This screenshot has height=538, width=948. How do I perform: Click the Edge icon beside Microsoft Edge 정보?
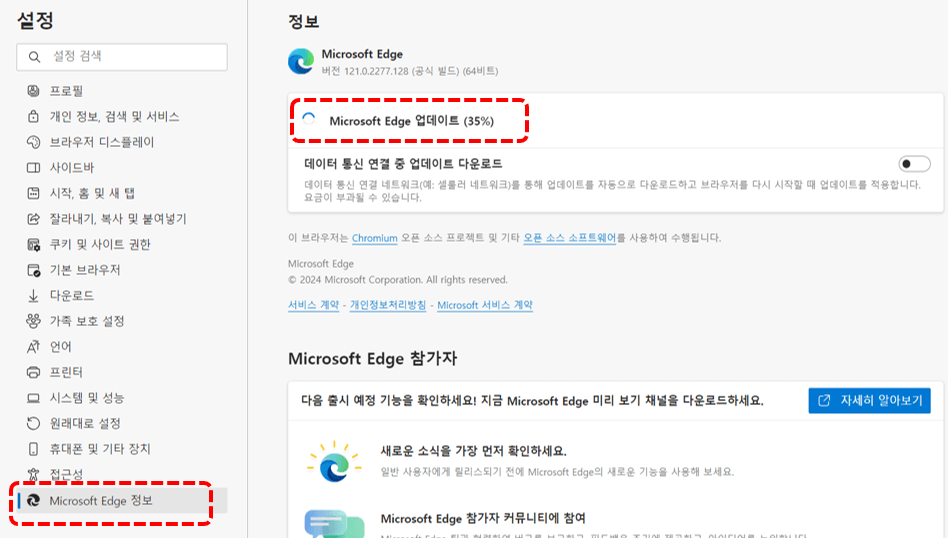pos(34,501)
